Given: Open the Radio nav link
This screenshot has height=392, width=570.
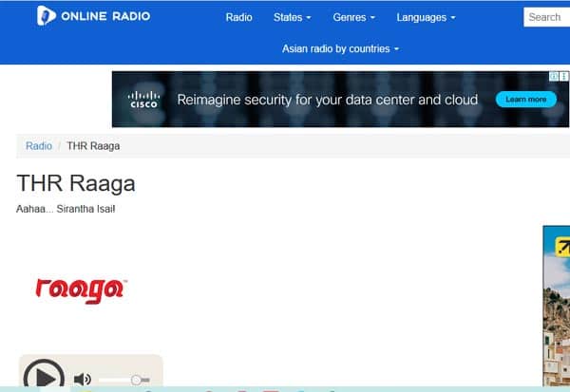Looking at the screenshot, I should pyautogui.click(x=238, y=17).
